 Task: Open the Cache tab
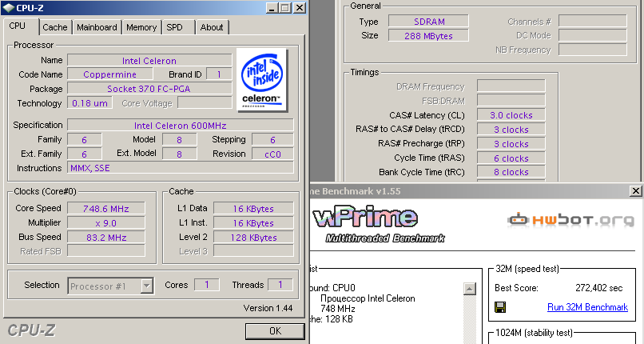(55, 27)
